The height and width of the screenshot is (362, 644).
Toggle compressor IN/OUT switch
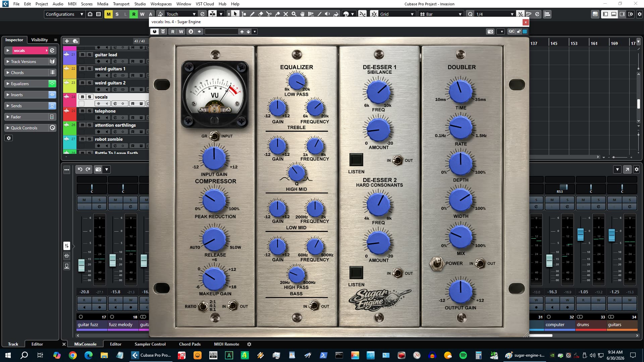(233, 306)
